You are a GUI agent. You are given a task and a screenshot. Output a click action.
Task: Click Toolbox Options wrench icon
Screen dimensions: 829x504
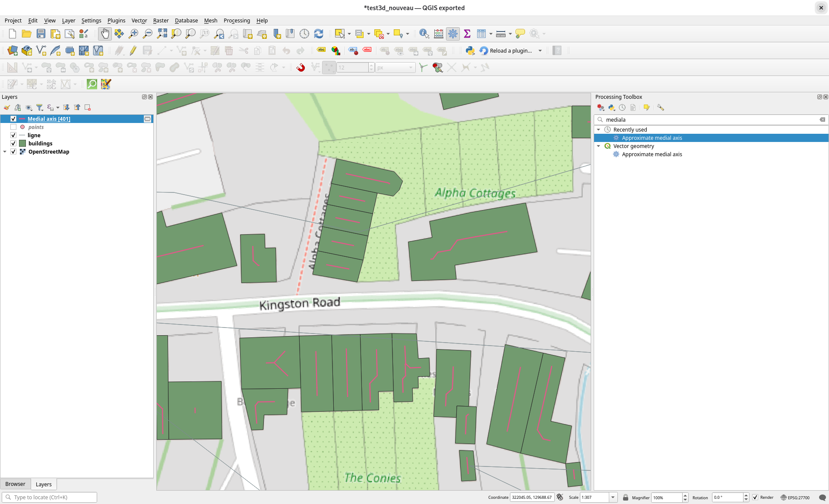(661, 107)
